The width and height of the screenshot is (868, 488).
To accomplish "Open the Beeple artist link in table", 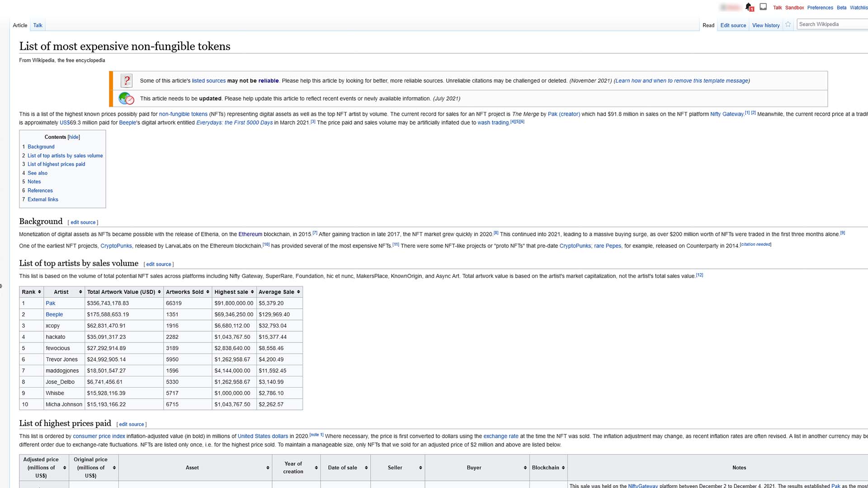I will [54, 314].
